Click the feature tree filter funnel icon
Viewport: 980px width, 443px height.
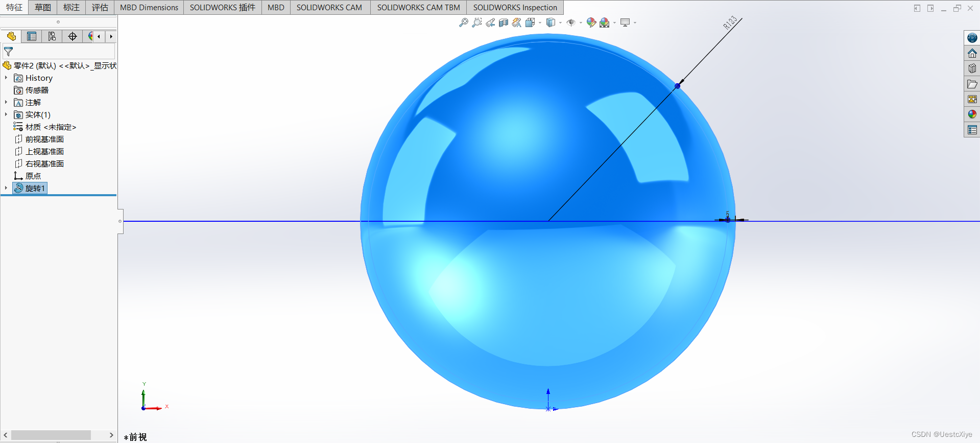[x=8, y=52]
